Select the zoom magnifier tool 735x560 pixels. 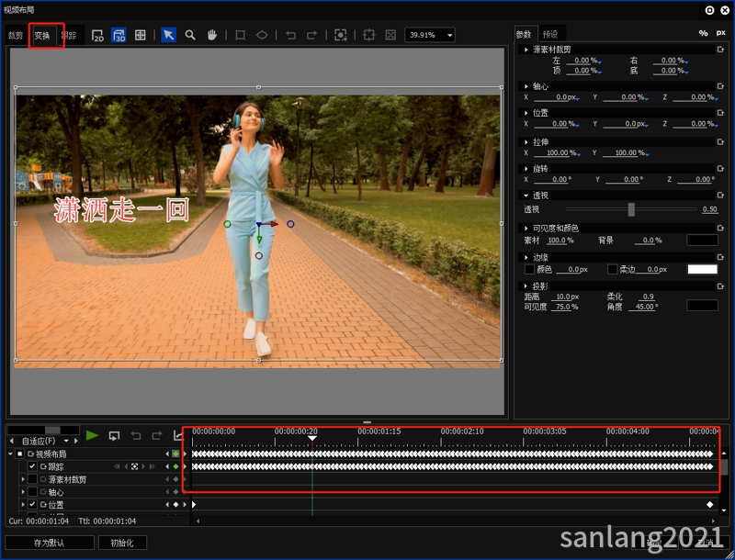pyautogui.click(x=190, y=35)
